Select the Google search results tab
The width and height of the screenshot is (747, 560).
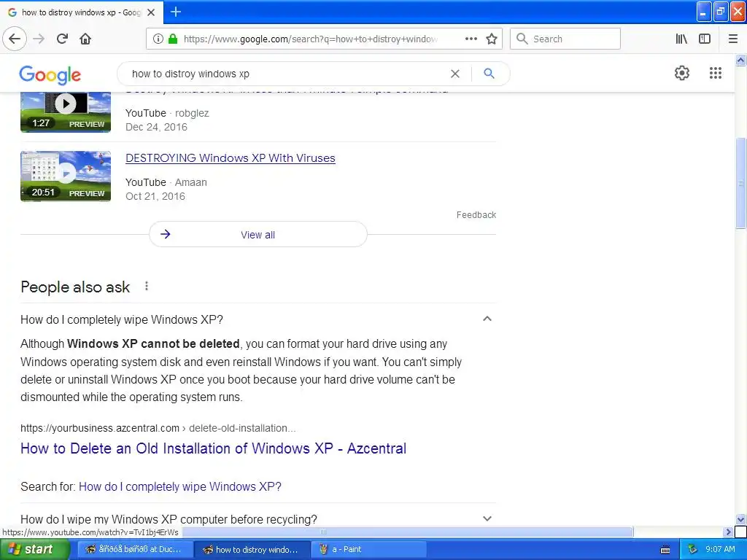point(82,12)
